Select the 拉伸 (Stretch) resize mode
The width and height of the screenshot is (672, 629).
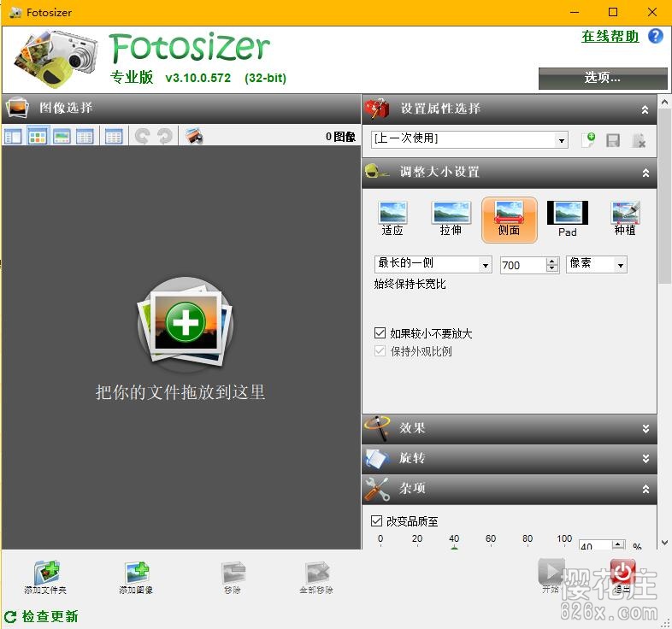coord(451,219)
